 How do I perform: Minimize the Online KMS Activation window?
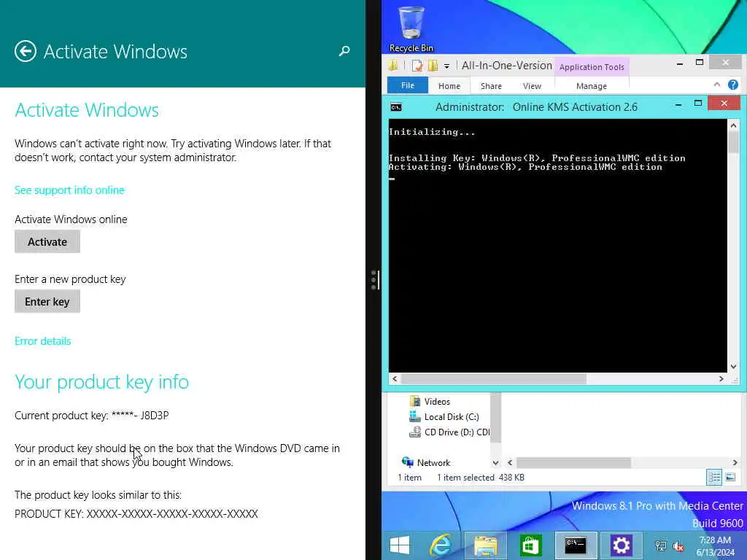pyautogui.click(x=678, y=104)
